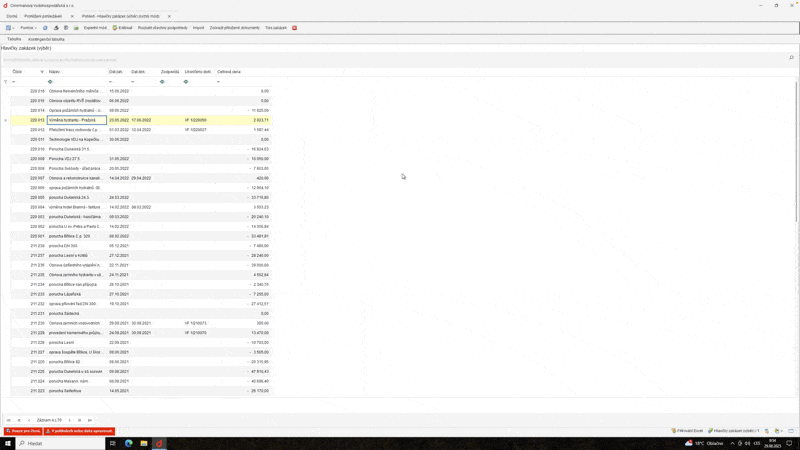Viewport: 800px width, 450px height.
Task: Open the Tabulka sub-tab
Action: [14, 39]
